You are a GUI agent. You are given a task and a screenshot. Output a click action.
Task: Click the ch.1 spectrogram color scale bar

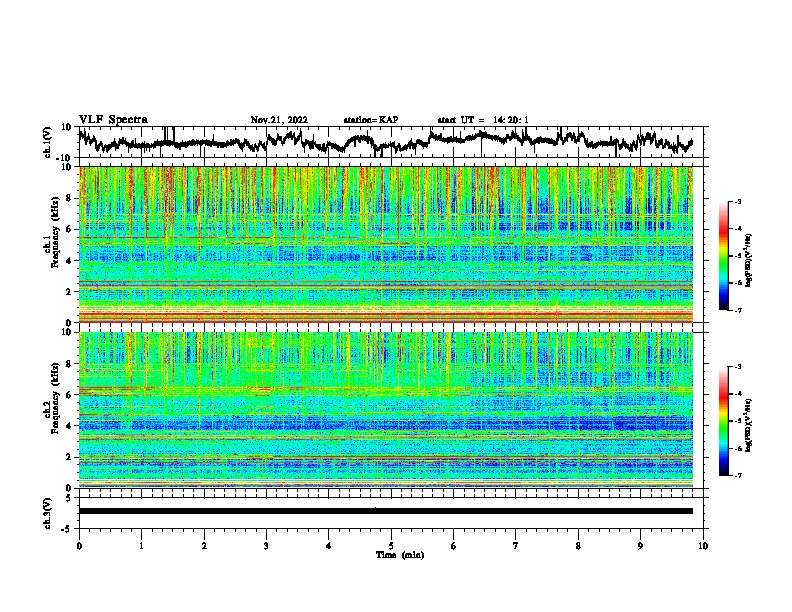(723, 256)
